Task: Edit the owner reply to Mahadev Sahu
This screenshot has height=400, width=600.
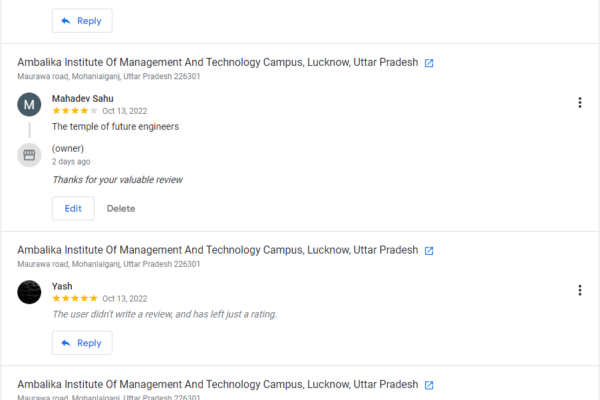Action: click(x=73, y=208)
